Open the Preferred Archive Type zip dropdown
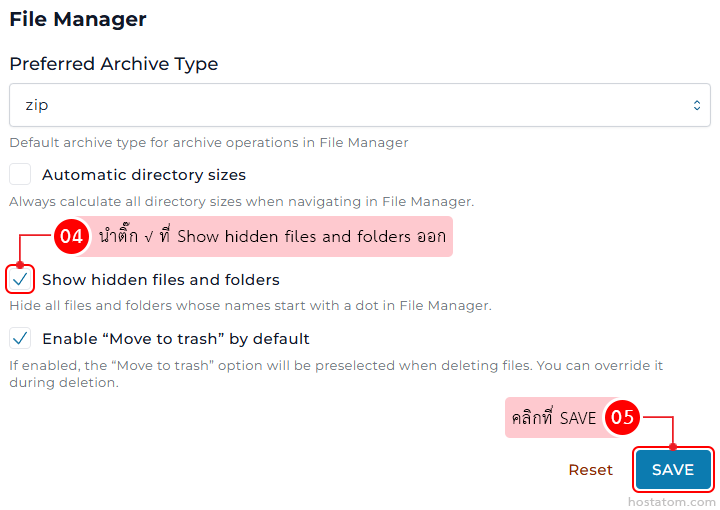This screenshot has height=510, width=720. (x=360, y=105)
